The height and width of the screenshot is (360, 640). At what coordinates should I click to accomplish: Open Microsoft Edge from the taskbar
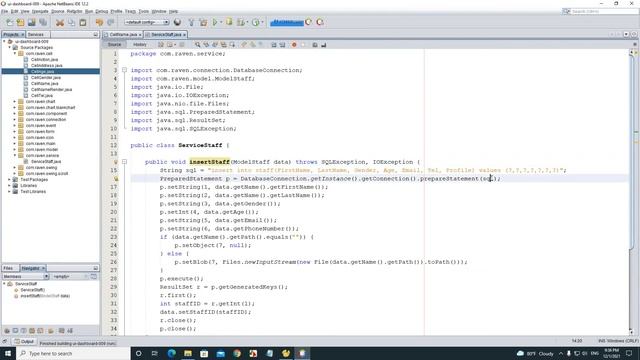pos(171,353)
